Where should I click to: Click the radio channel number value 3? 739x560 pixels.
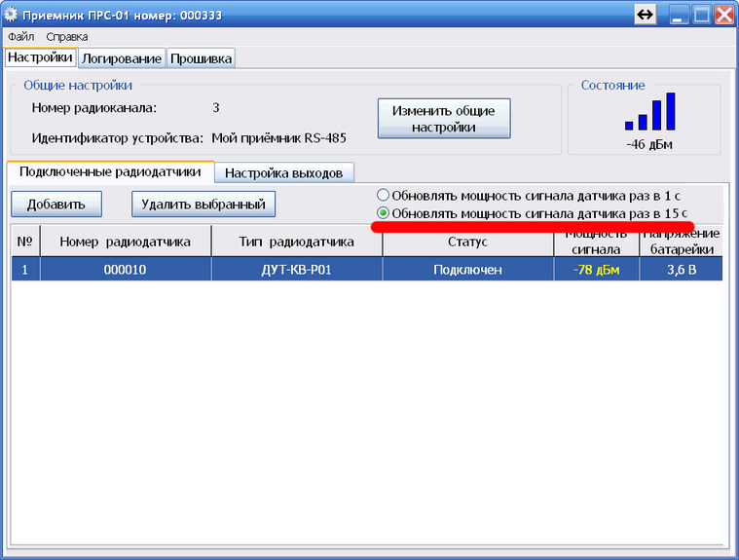[x=216, y=107]
